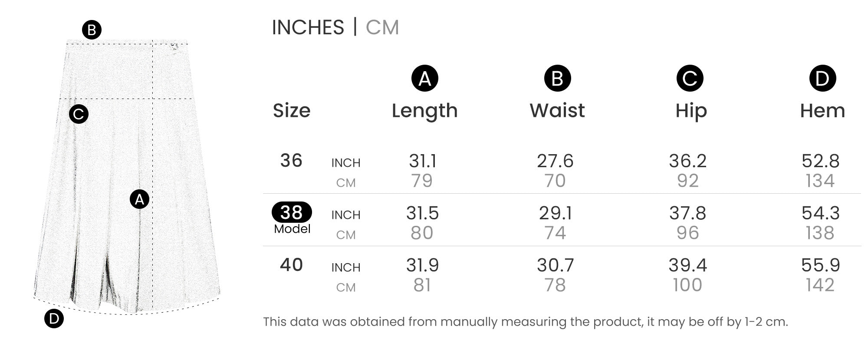Click the Size column header
This screenshot has height=350, width=868.
(292, 111)
